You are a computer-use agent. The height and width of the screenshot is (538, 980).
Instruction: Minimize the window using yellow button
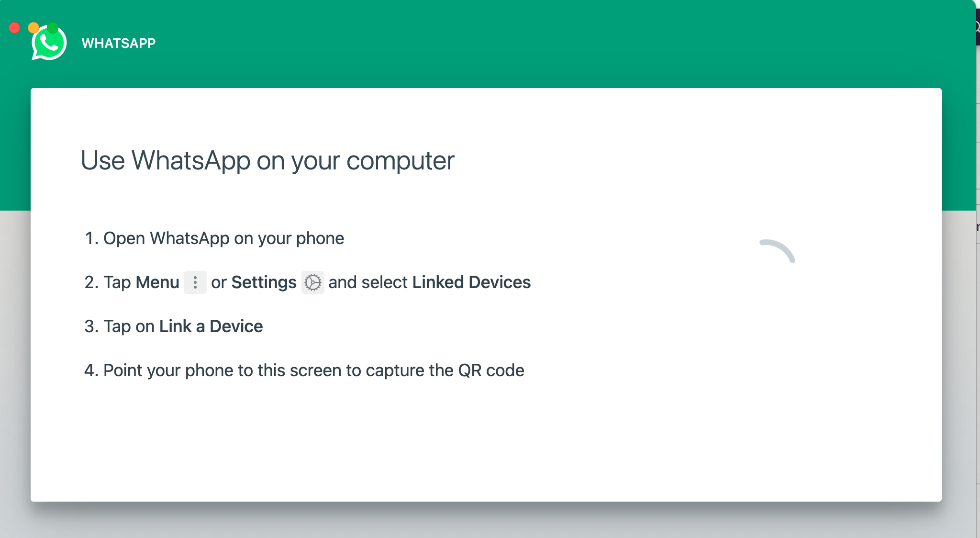(33, 28)
